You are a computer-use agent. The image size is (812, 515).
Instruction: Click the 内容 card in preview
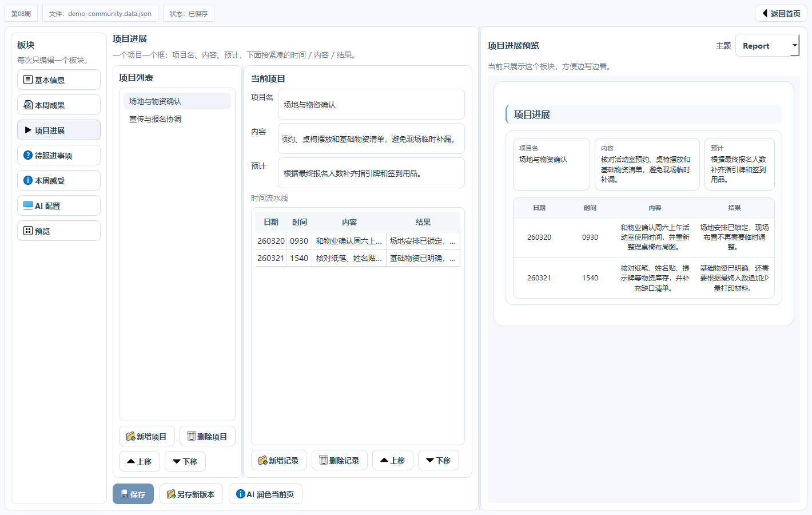coord(647,164)
